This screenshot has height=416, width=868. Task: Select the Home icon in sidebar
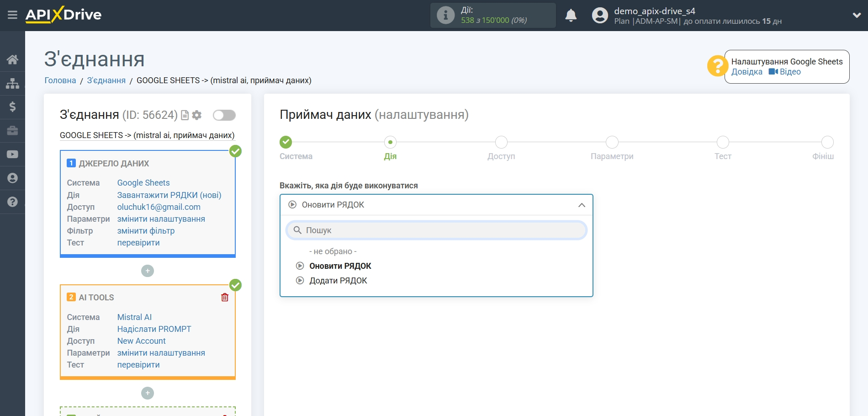(x=12, y=59)
